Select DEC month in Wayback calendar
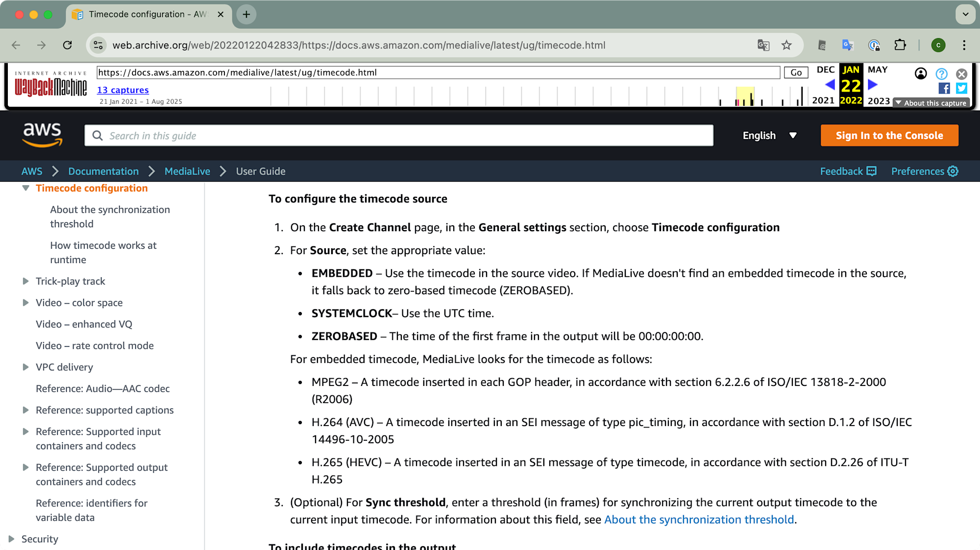 826,70
